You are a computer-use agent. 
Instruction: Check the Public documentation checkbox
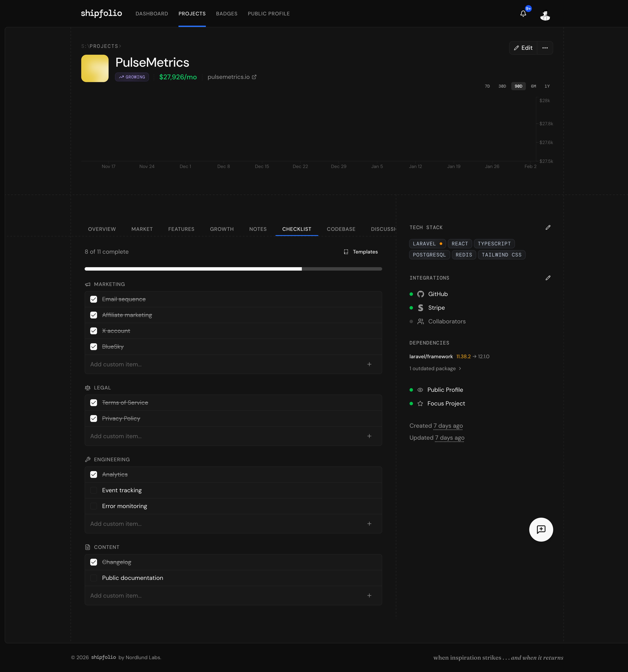point(94,578)
